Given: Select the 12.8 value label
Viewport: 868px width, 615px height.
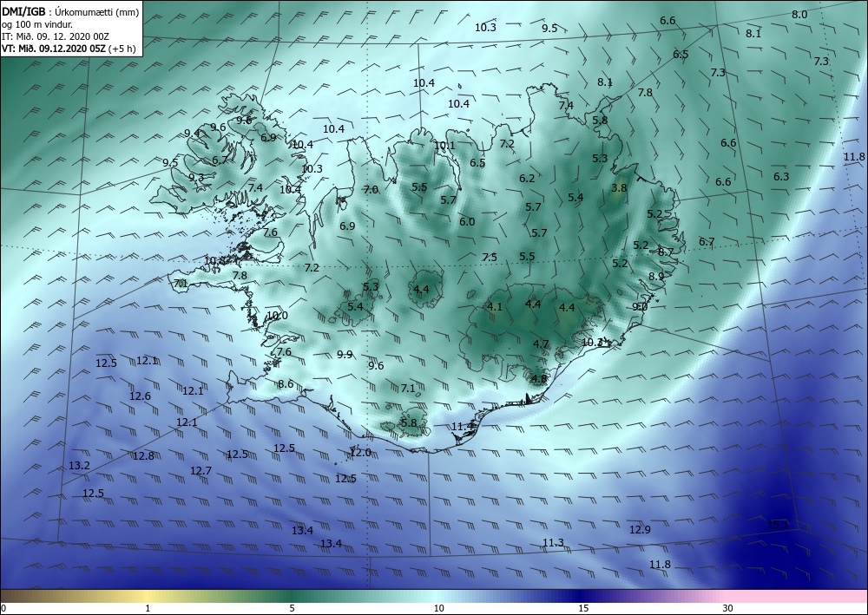Looking at the screenshot, I should tap(143, 456).
